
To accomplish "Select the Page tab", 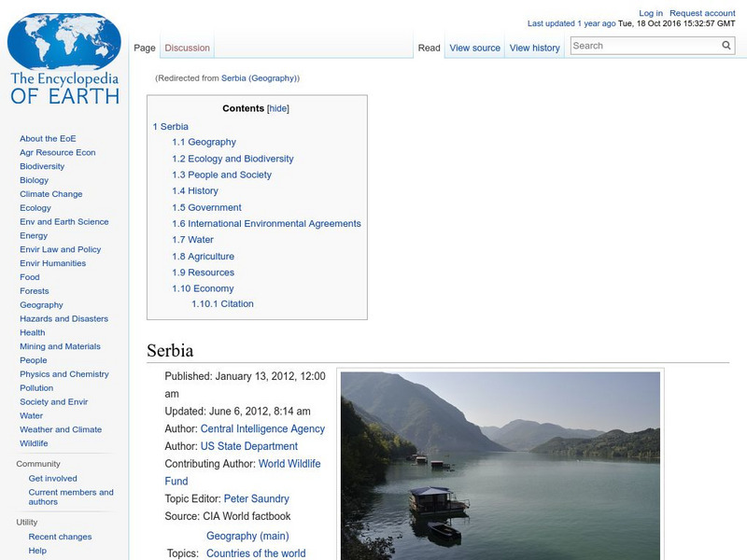I will 146,47.
